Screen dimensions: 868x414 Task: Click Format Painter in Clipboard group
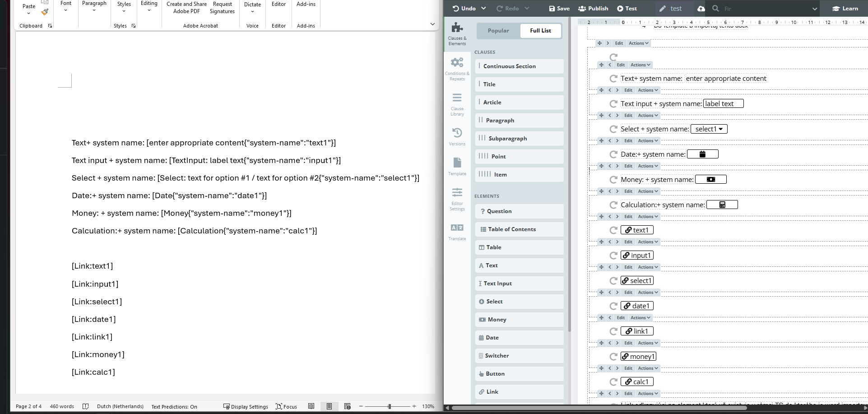[x=45, y=12]
